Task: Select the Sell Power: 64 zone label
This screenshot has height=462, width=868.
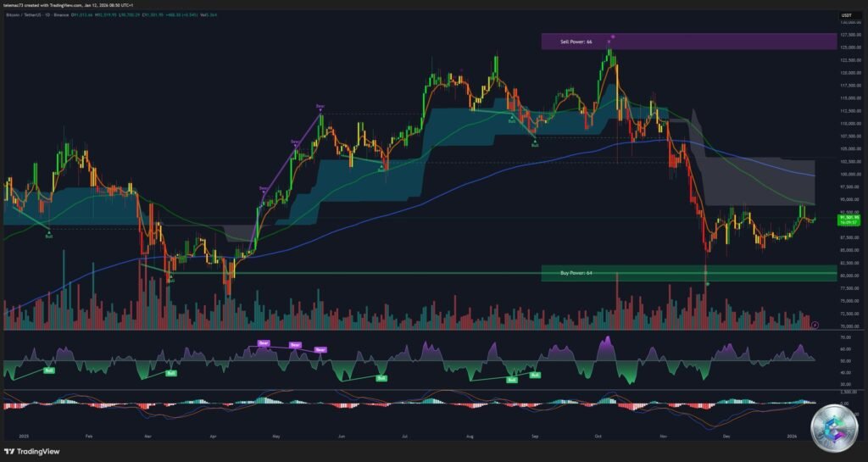Action: [576, 41]
